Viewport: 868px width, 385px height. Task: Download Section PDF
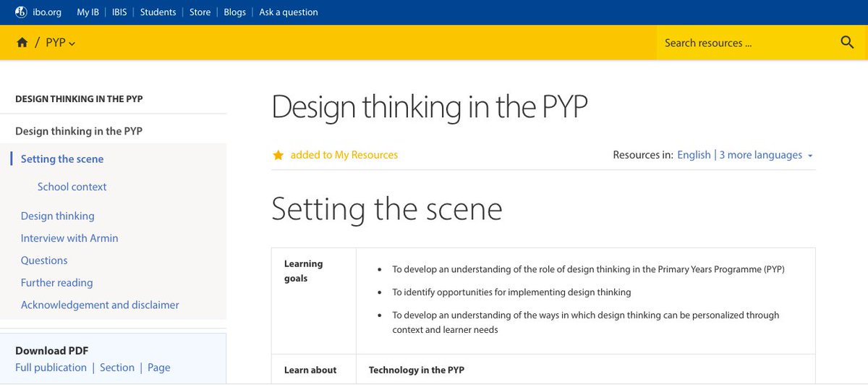tap(117, 368)
